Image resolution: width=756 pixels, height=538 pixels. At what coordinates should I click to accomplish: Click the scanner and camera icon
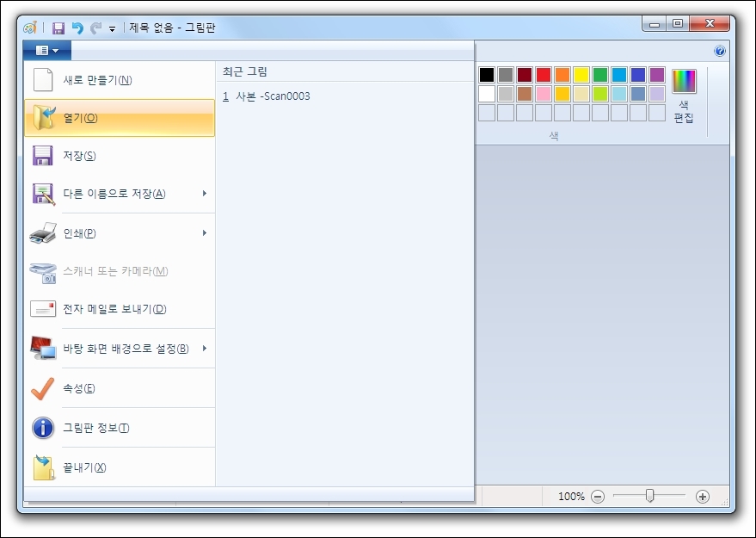pyautogui.click(x=43, y=273)
